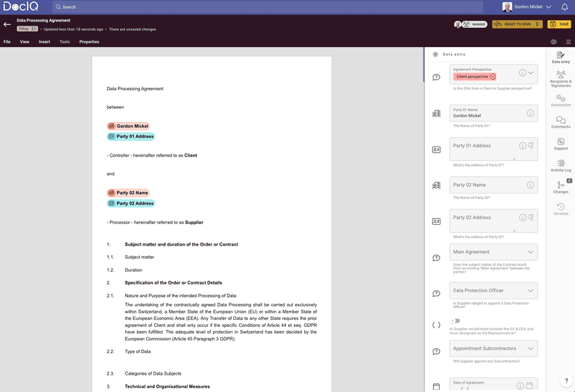Open calendar picker for Date of Agreement

coord(530,385)
